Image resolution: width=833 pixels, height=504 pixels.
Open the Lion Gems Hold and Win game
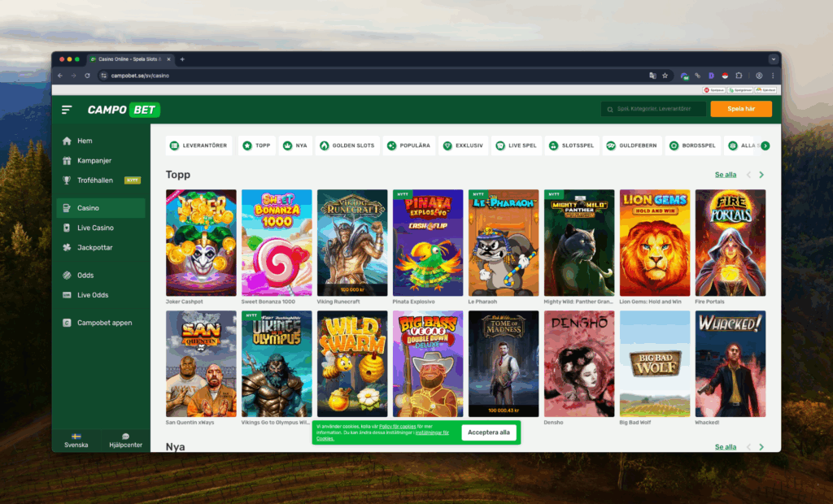tap(655, 243)
